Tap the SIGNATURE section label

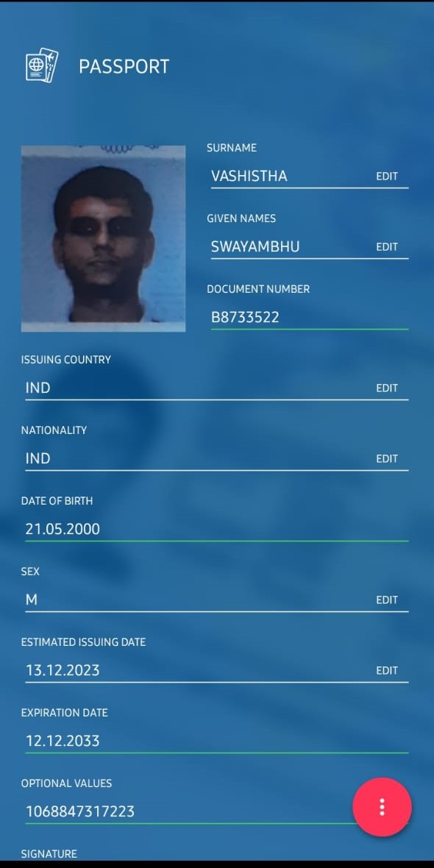(x=49, y=853)
